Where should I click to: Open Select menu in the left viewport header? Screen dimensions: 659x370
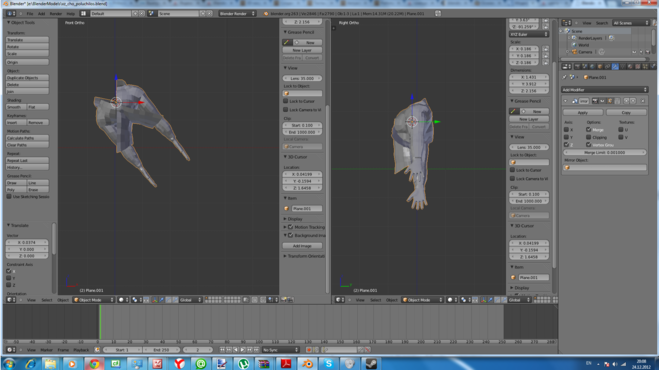point(47,300)
